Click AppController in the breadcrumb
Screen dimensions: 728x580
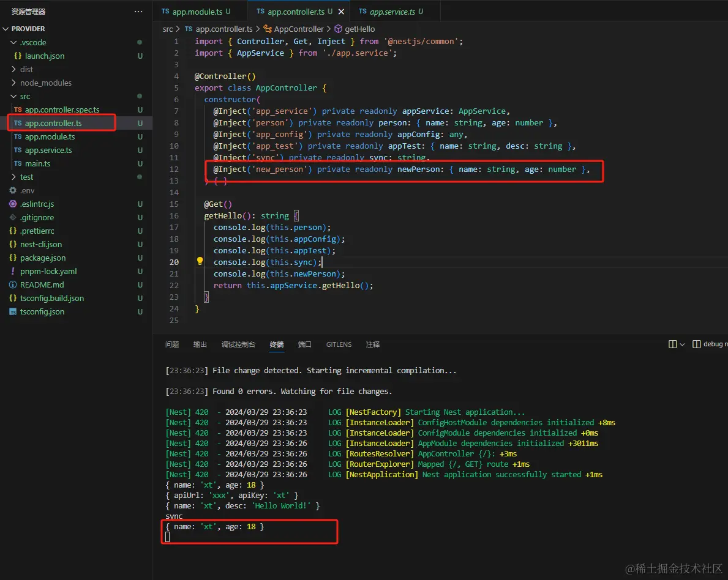(x=299, y=29)
